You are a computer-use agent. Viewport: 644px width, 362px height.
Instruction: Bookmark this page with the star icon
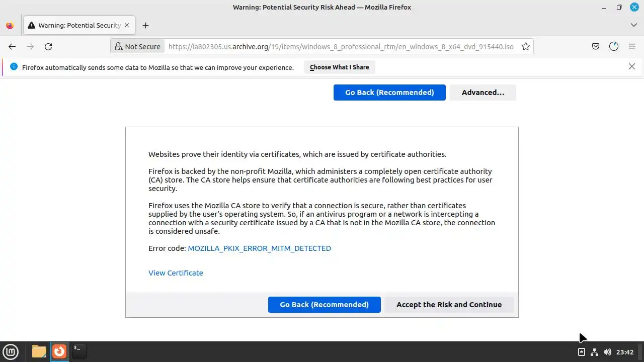[526, 47]
